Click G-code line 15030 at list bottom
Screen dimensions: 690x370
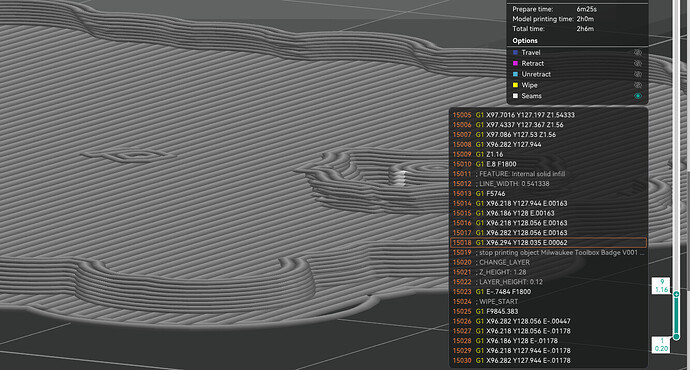[x=548, y=360]
